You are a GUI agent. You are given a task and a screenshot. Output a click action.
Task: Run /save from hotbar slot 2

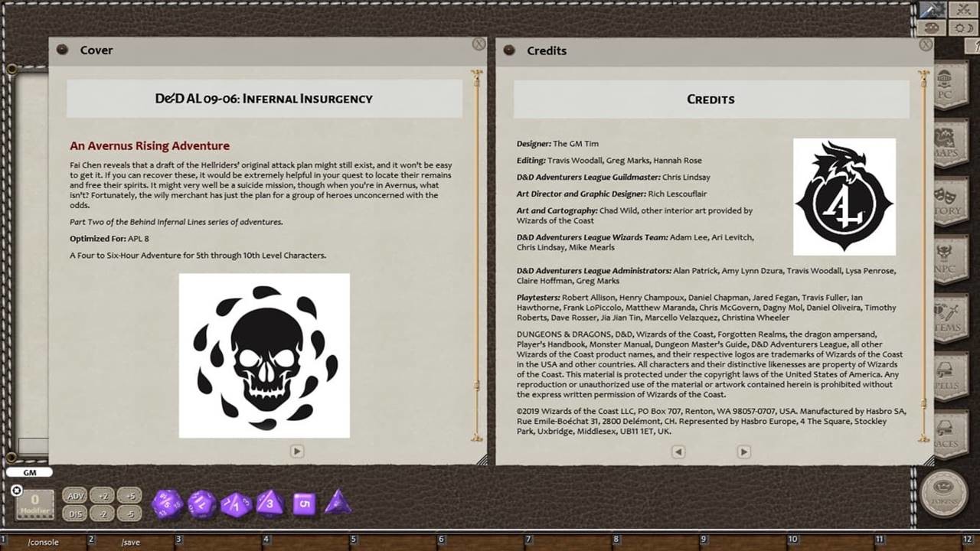click(x=130, y=541)
